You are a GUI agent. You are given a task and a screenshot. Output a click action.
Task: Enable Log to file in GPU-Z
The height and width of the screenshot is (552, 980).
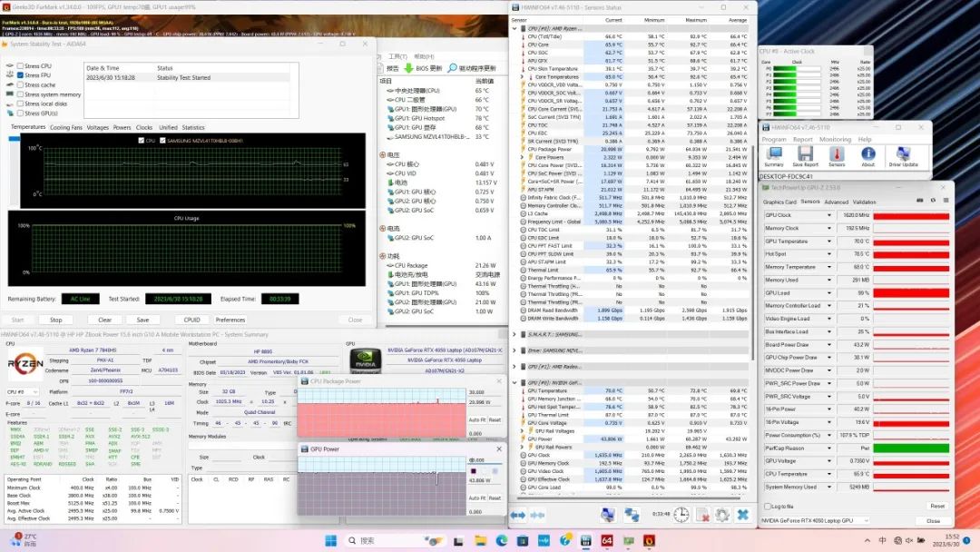click(768, 507)
